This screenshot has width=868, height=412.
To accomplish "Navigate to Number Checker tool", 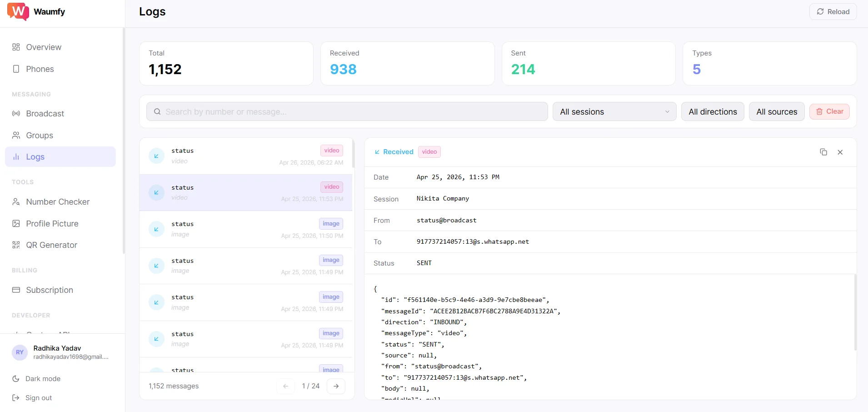I will coord(57,202).
